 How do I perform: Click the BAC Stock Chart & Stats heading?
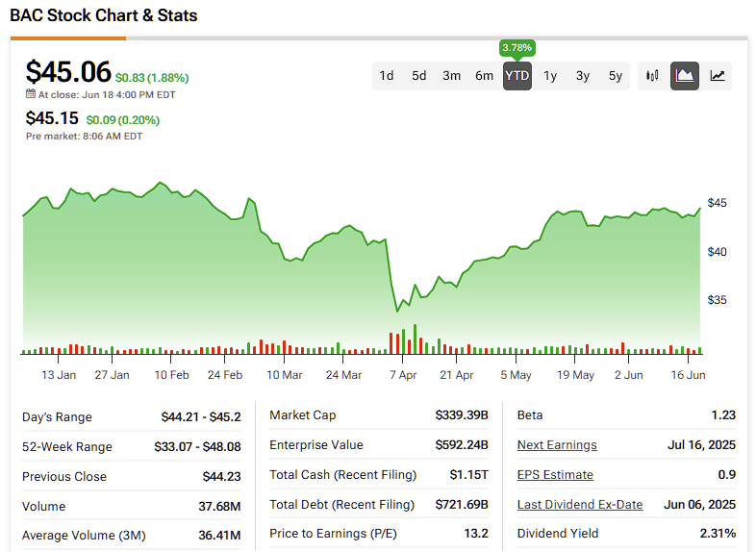click(x=104, y=15)
